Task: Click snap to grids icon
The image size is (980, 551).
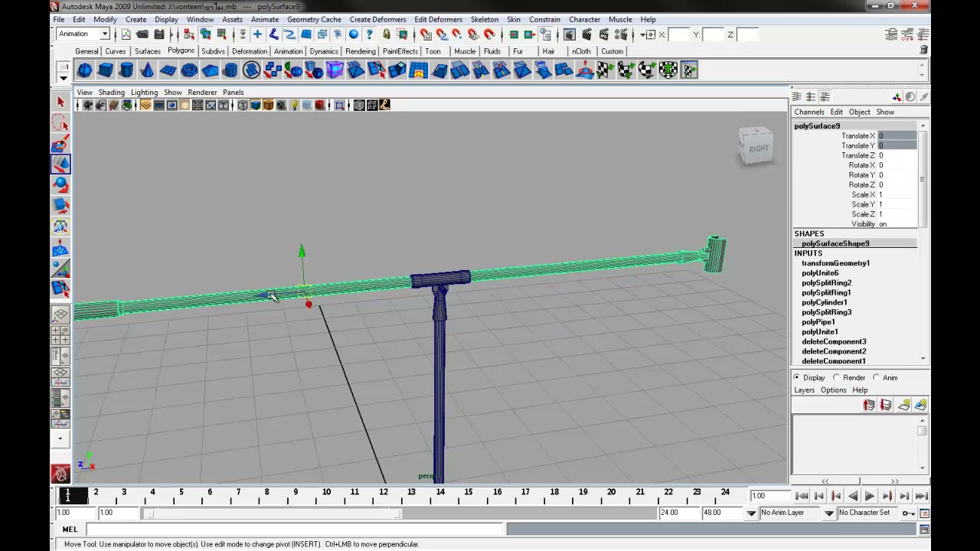Action: (426, 34)
